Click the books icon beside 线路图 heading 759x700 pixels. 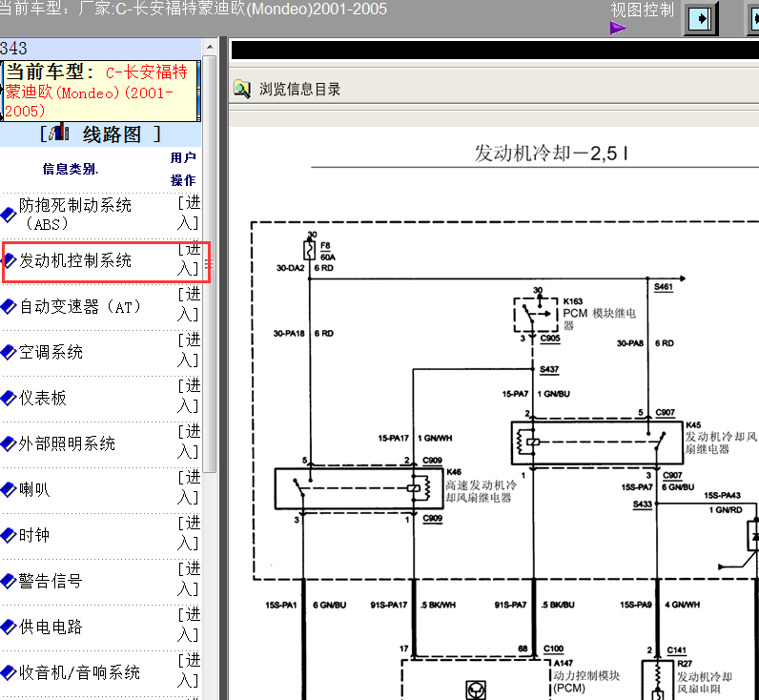(x=59, y=133)
